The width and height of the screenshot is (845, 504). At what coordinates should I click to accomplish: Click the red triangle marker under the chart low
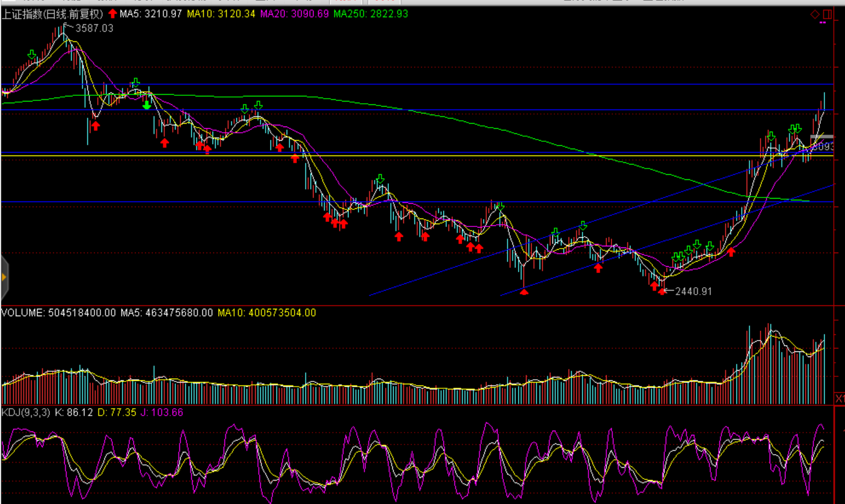pos(524,292)
